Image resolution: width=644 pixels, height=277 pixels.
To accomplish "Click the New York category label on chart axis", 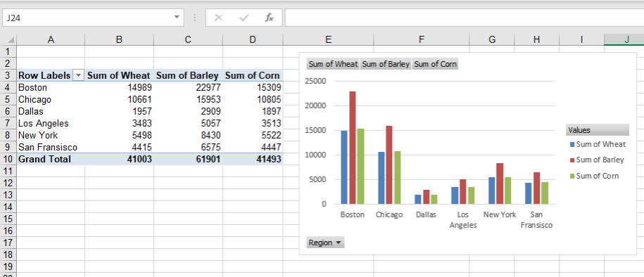I will [500, 214].
